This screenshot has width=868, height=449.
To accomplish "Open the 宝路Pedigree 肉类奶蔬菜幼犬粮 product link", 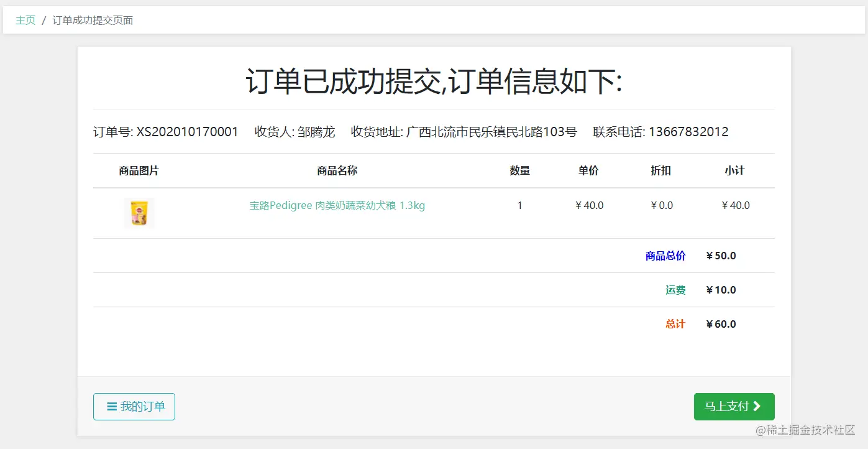I will [337, 205].
